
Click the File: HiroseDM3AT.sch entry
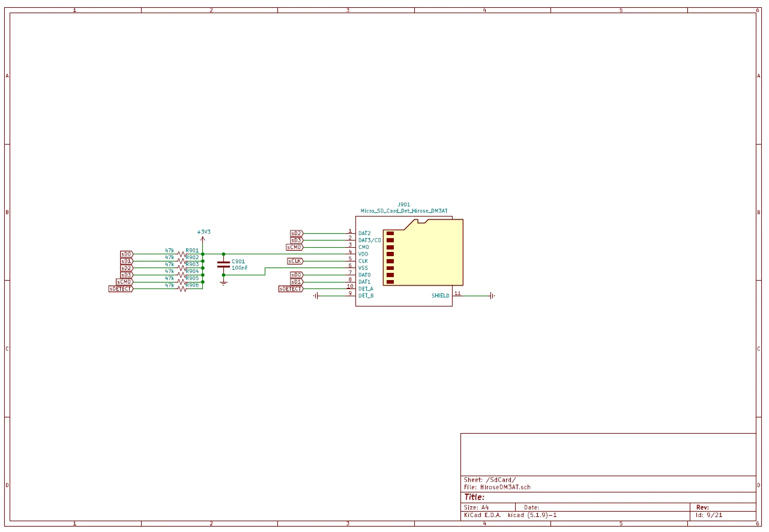click(x=497, y=487)
